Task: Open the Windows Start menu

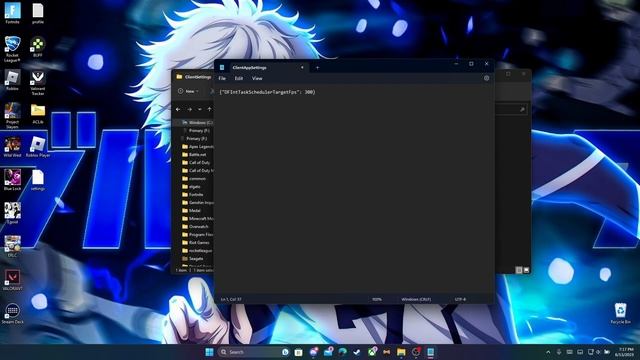Action: (x=209, y=352)
